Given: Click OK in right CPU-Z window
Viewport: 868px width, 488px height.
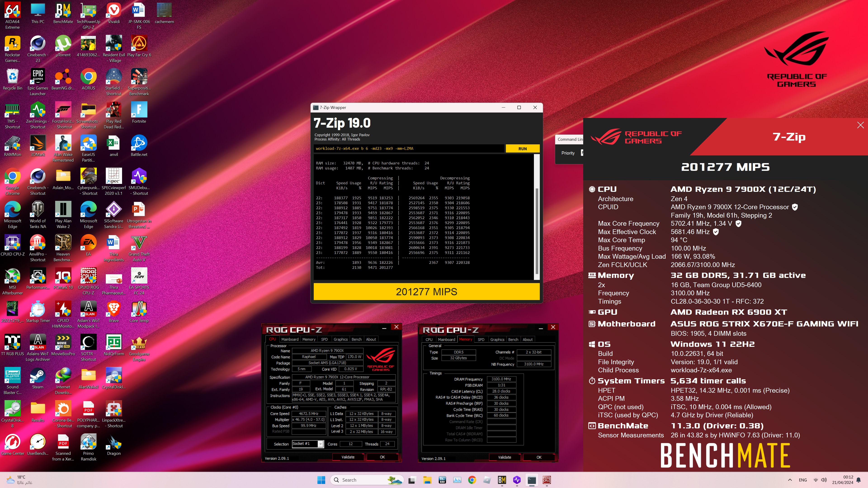Looking at the screenshot, I should click(539, 457).
